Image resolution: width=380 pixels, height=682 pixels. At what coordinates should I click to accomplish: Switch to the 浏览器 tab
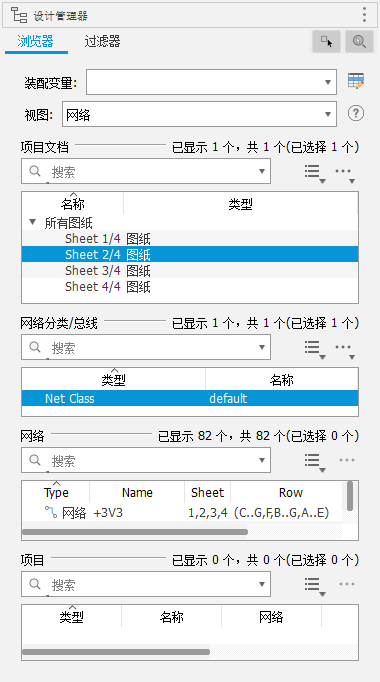pyautogui.click(x=36, y=41)
